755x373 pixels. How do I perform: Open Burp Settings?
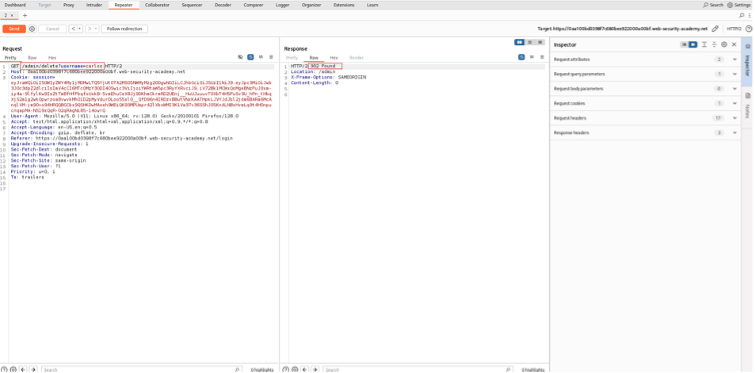click(739, 5)
